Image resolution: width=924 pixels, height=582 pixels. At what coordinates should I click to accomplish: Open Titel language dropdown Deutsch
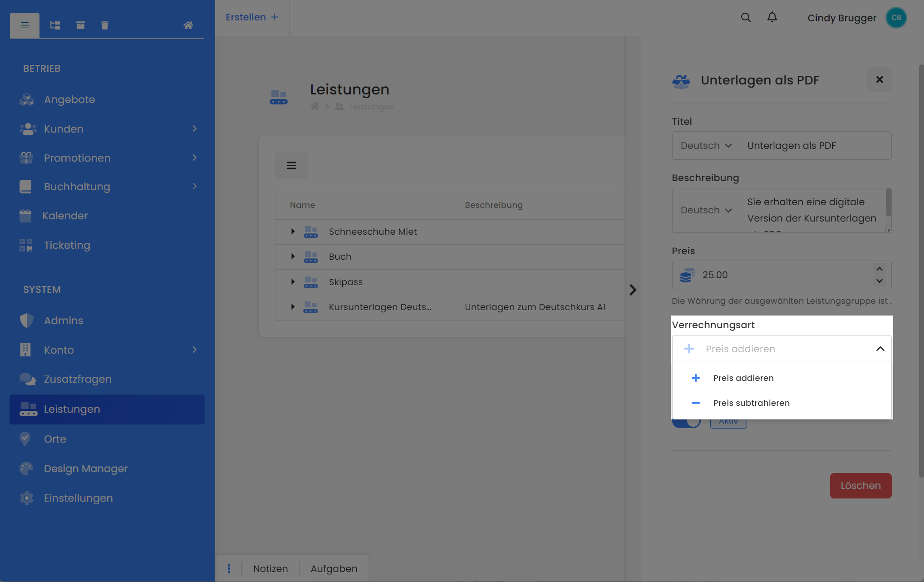706,146
